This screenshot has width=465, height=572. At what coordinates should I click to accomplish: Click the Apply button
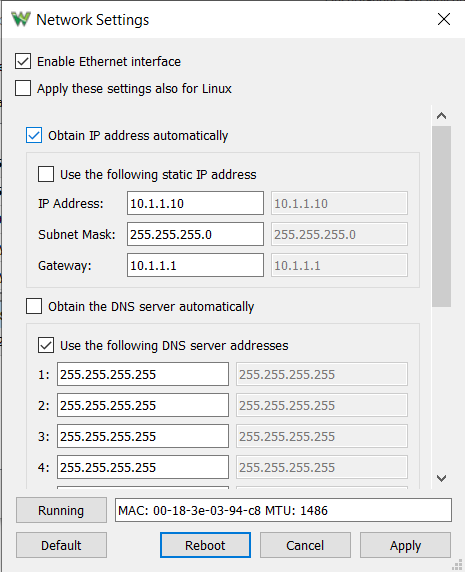point(405,545)
